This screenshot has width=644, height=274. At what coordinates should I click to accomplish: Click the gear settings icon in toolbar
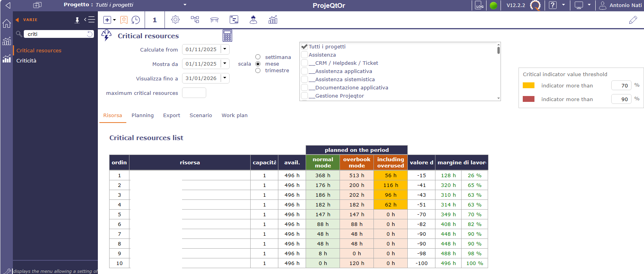point(175,20)
